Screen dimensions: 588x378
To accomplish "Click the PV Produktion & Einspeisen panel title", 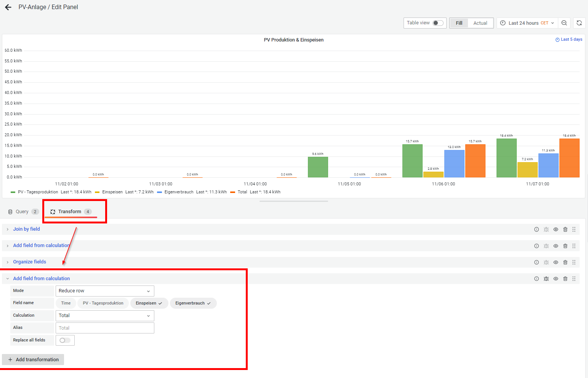I will tap(293, 40).
